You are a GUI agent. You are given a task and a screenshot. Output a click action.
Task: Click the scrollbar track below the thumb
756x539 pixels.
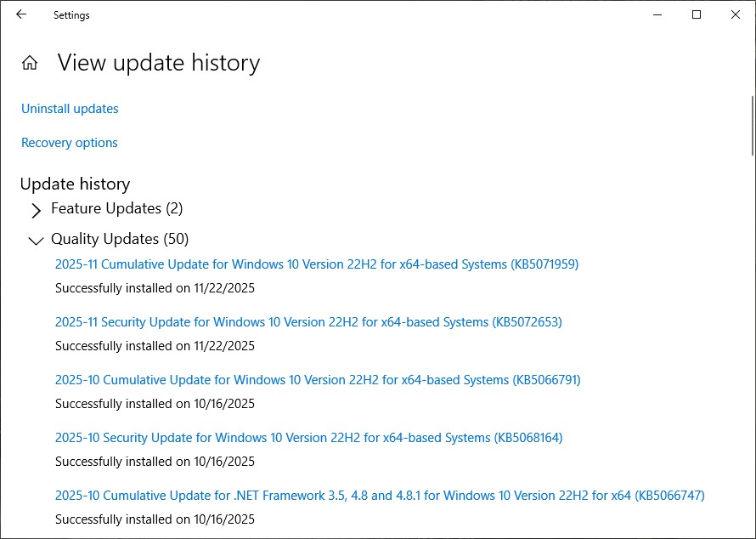tap(752, 340)
